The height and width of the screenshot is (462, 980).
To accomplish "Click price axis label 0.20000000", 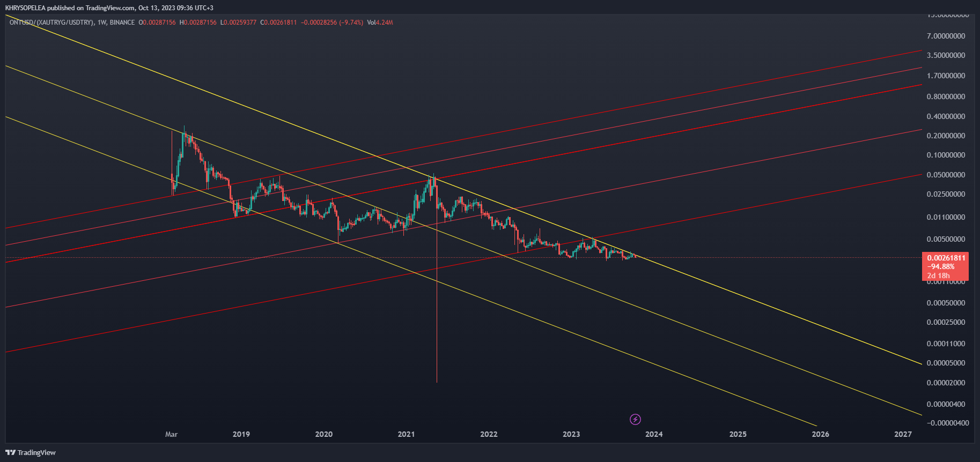I will pyautogui.click(x=946, y=136).
